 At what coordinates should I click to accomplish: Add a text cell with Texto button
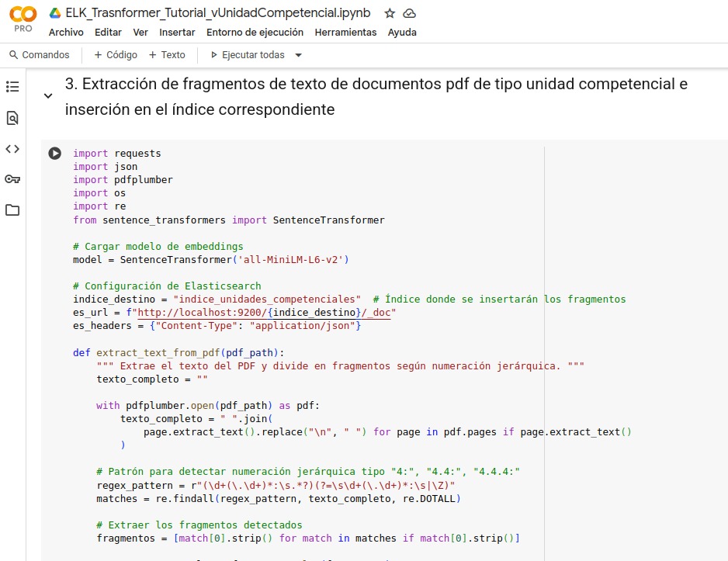coord(167,55)
